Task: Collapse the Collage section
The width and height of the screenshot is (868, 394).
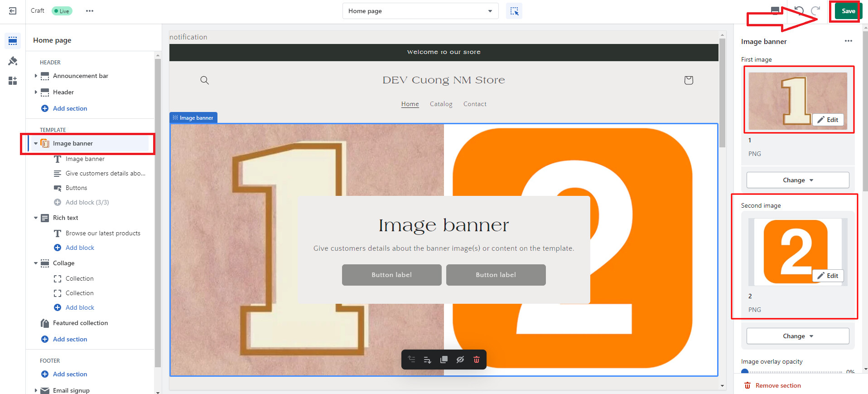Action: (36, 263)
